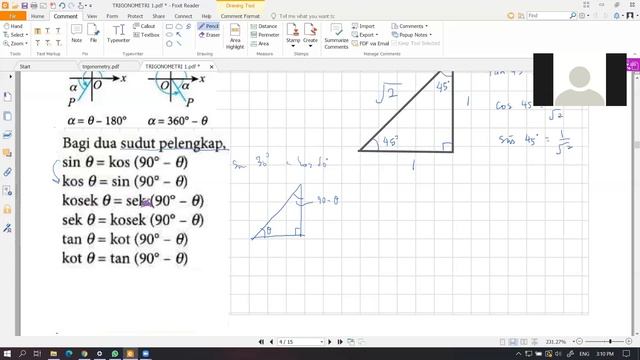Pick the Cloud drawing tool

[179, 26]
